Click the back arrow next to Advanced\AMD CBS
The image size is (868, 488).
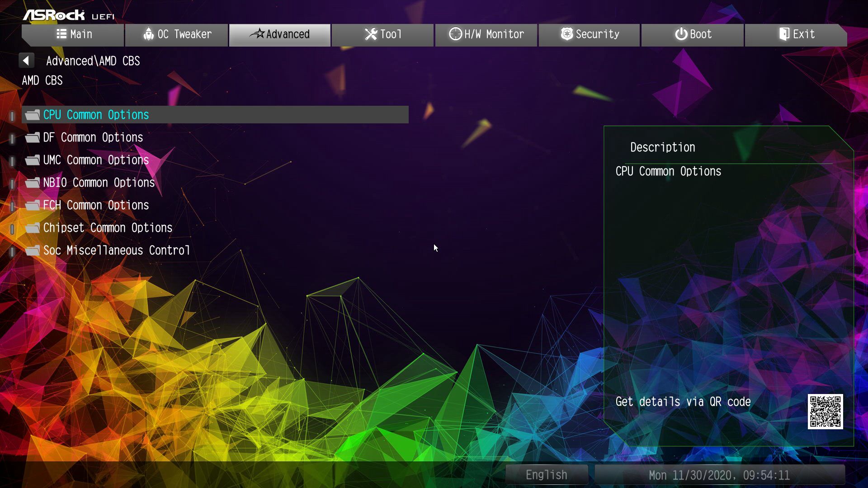26,61
